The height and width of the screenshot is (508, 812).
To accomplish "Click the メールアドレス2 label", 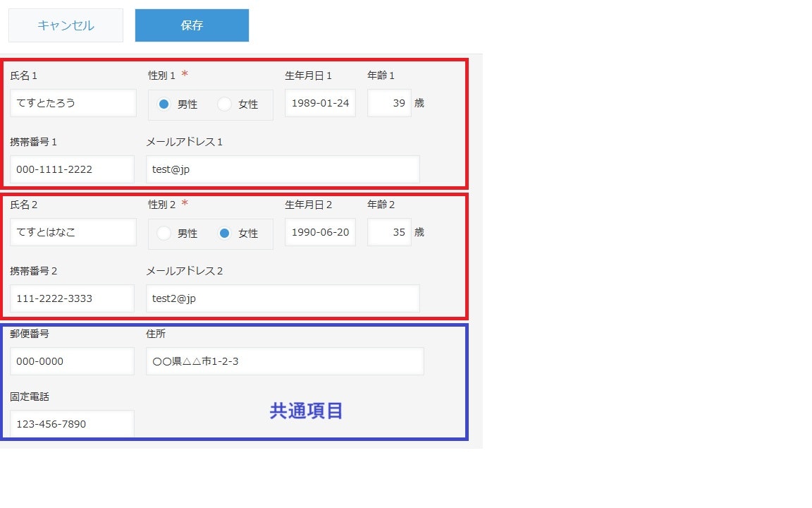I will point(185,271).
